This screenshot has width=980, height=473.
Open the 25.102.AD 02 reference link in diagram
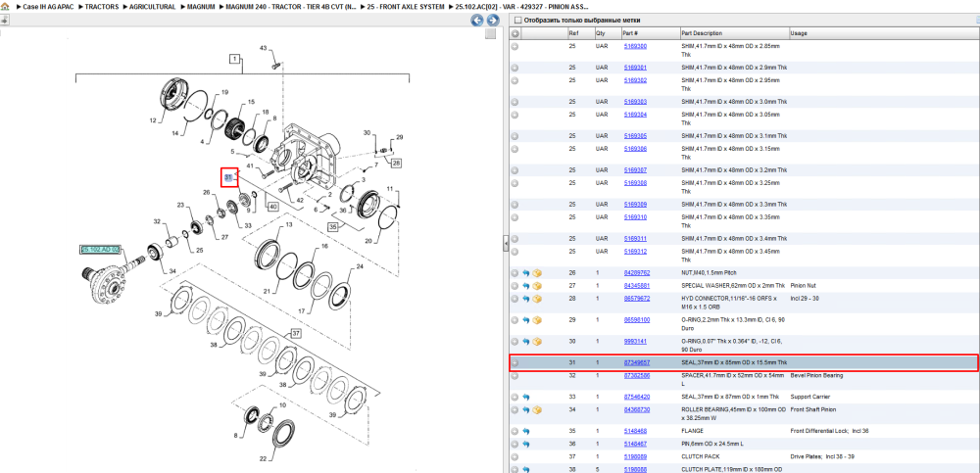pyautogui.click(x=100, y=250)
